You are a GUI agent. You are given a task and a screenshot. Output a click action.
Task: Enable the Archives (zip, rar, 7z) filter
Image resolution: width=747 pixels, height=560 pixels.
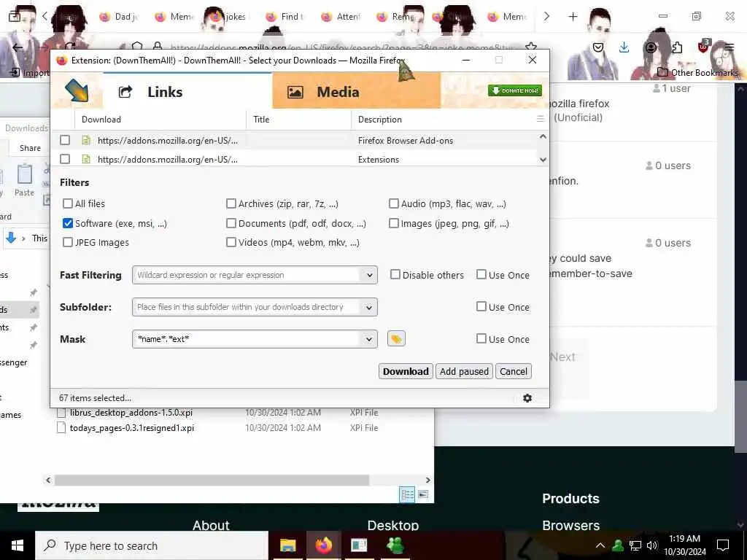click(231, 204)
